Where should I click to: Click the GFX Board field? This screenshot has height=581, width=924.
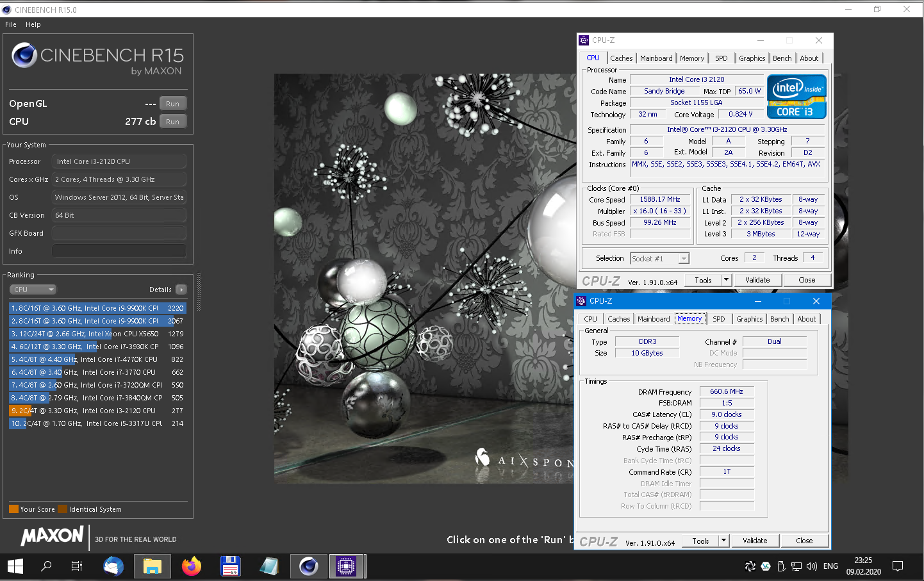coord(119,233)
